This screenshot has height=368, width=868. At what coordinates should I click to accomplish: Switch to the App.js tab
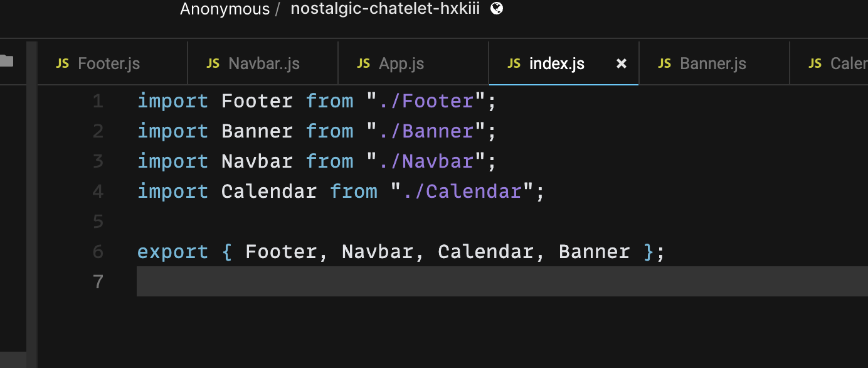(401, 63)
